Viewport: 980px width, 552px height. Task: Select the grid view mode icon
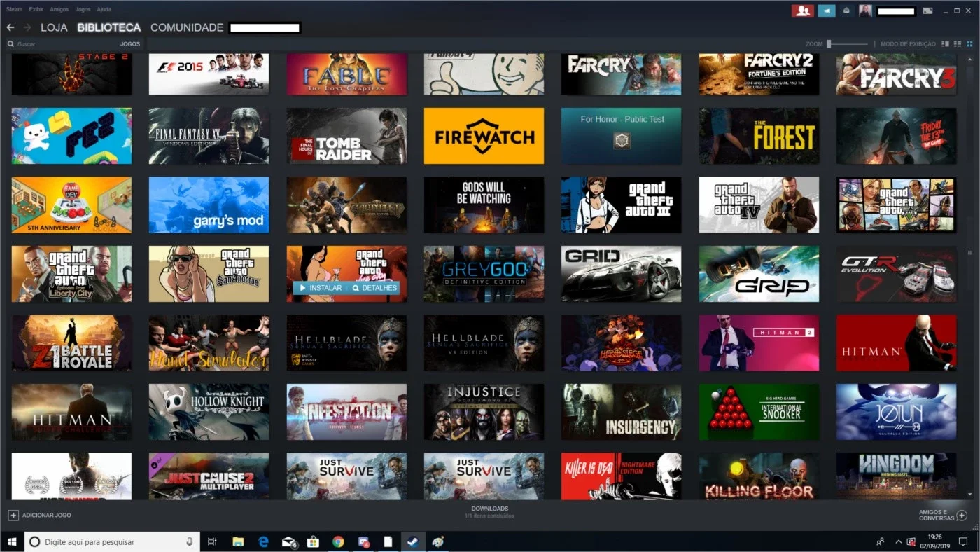tap(969, 43)
